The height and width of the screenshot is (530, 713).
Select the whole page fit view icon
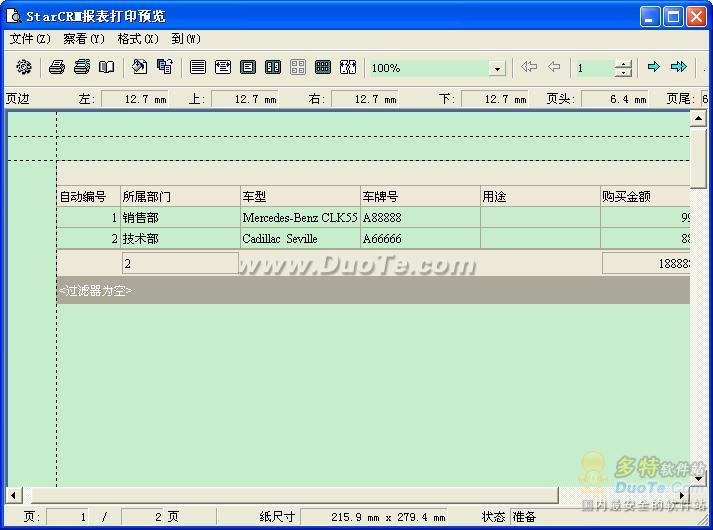223,67
